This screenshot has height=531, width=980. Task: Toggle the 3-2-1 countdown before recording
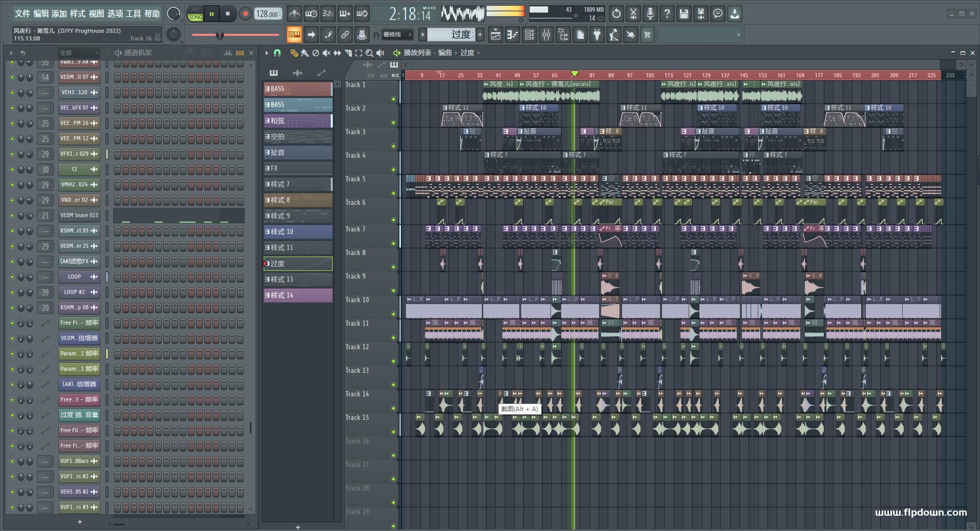(x=328, y=14)
